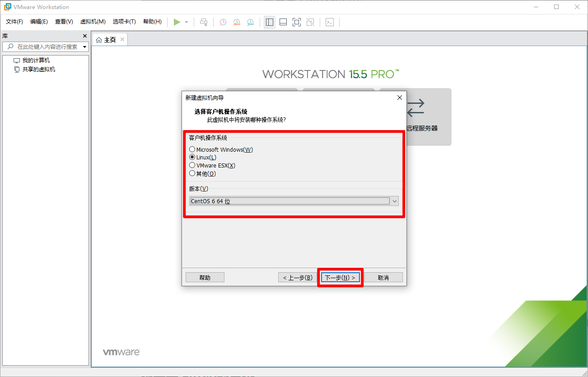Select the Microsoft Windows(W) radio button
The height and width of the screenshot is (377, 588).
click(192, 149)
